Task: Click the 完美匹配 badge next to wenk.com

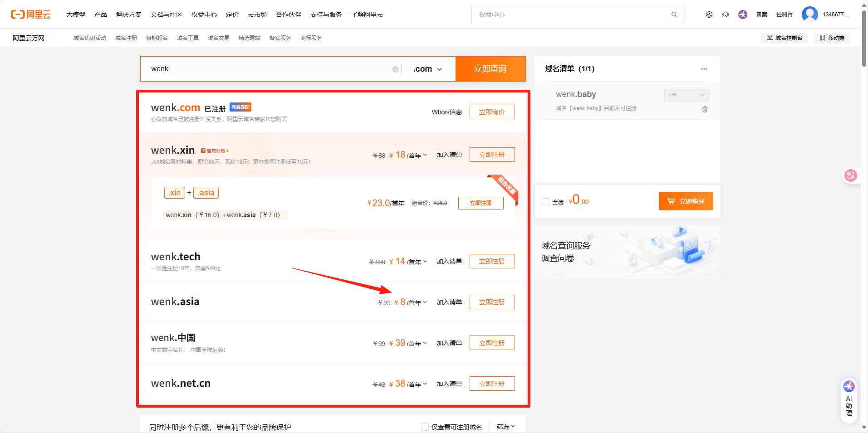Action: click(x=240, y=107)
